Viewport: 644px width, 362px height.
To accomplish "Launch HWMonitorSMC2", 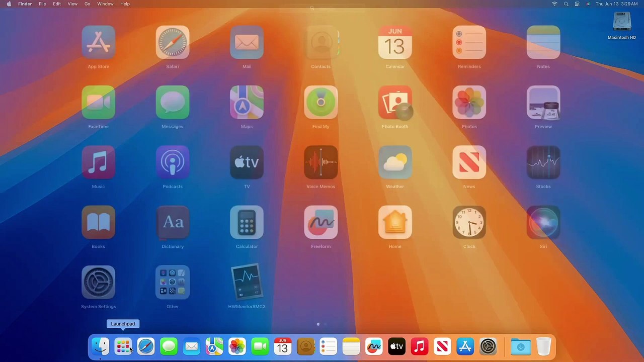I will (247, 282).
